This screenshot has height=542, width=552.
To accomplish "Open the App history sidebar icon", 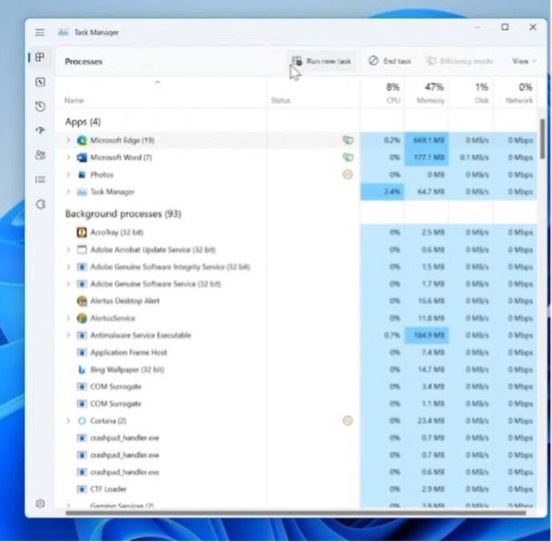I will [x=40, y=106].
